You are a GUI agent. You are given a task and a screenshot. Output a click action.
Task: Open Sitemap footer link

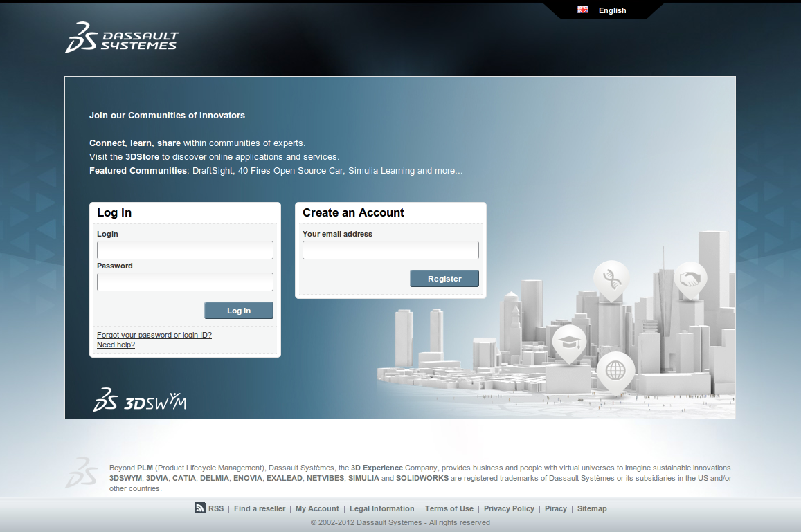592,508
